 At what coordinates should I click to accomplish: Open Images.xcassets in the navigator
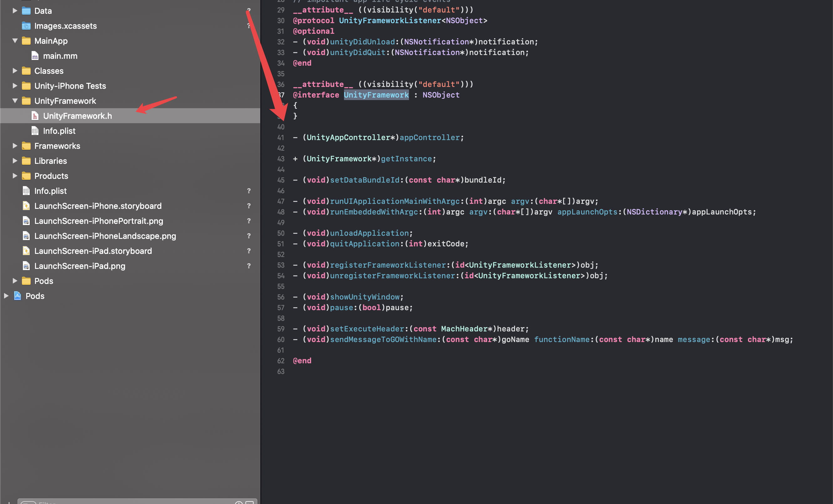[66, 26]
